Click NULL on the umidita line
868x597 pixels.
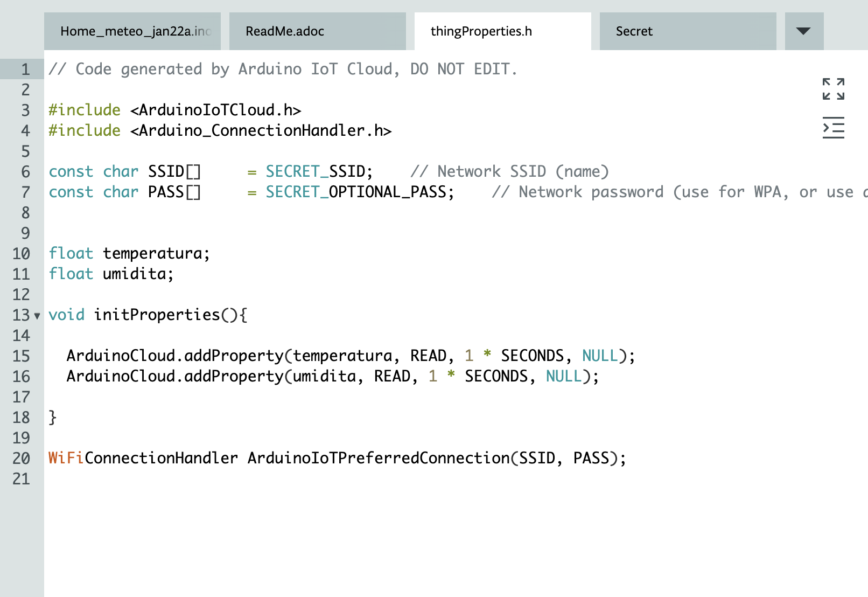564,376
